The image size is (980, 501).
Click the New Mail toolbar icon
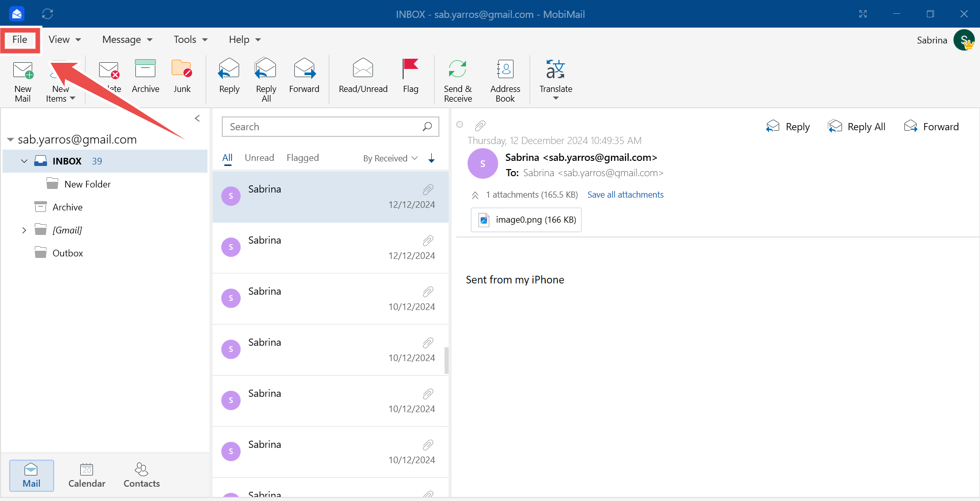point(23,70)
